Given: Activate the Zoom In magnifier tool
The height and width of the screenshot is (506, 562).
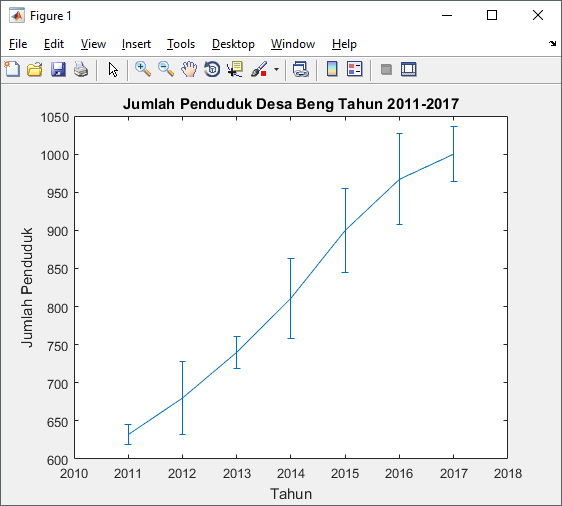Looking at the screenshot, I should [x=143, y=69].
